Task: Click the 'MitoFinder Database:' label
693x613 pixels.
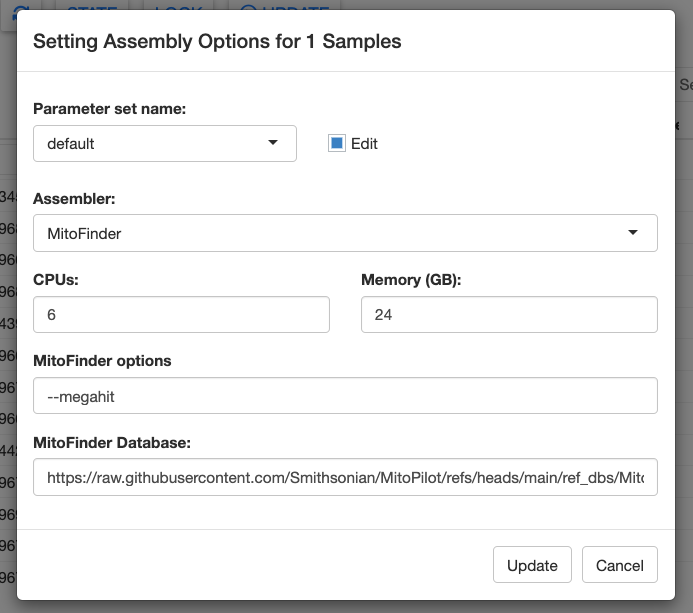Action: 112,442
